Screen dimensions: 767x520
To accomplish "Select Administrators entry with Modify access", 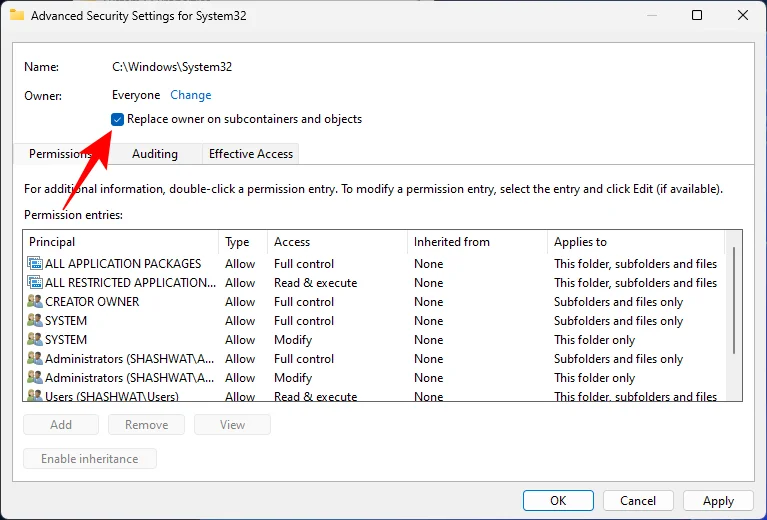I will pyautogui.click(x=374, y=378).
